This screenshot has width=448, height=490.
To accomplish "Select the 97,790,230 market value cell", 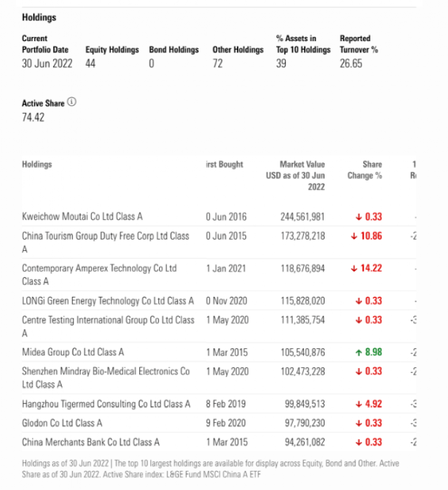I will click(x=305, y=423).
